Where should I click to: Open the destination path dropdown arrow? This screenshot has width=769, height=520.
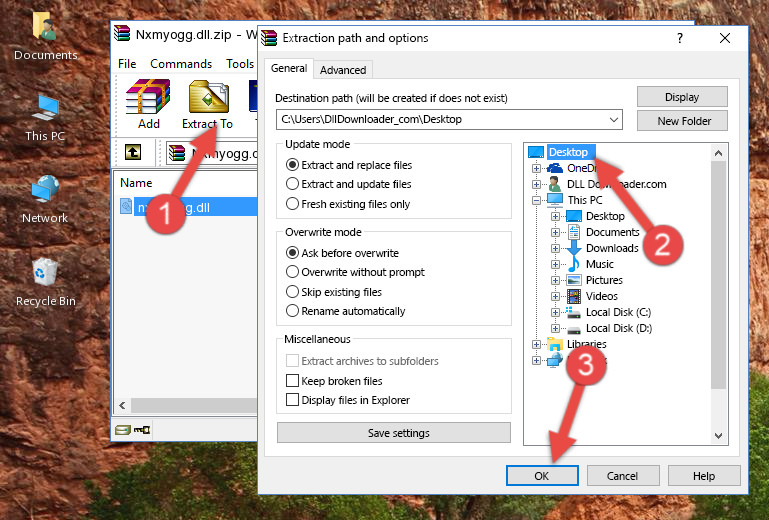tap(614, 120)
